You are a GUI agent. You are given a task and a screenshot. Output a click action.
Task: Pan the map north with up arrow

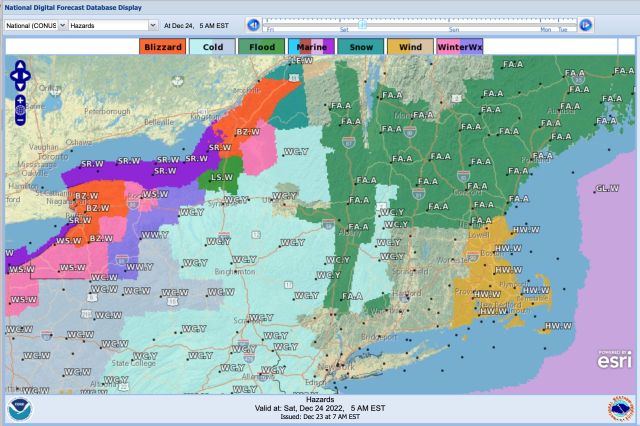coord(20,65)
